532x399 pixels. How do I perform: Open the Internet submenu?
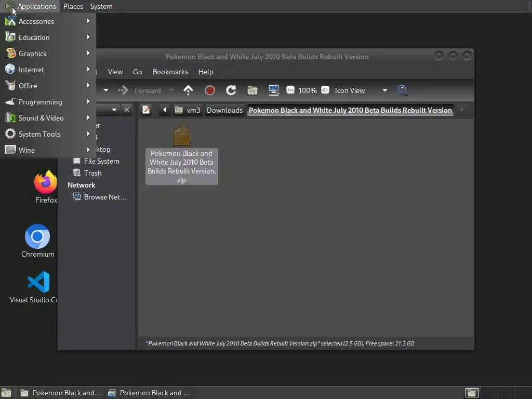click(48, 70)
